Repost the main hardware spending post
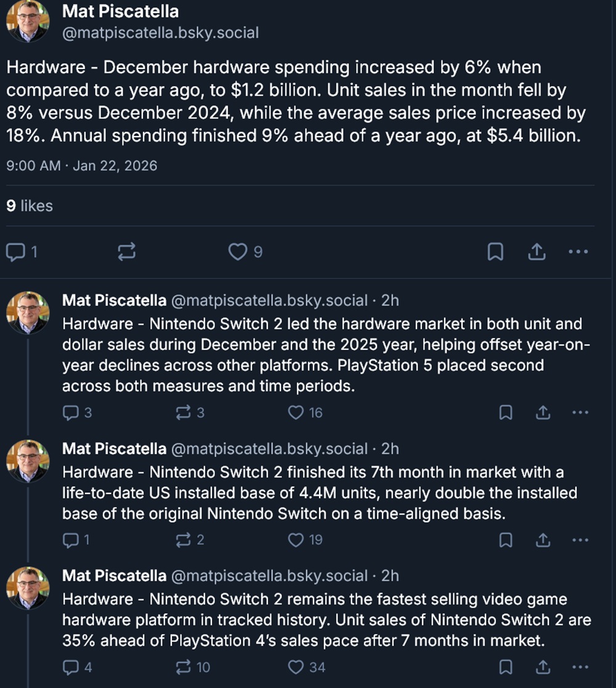616x688 pixels. pyautogui.click(x=126, y=252)
